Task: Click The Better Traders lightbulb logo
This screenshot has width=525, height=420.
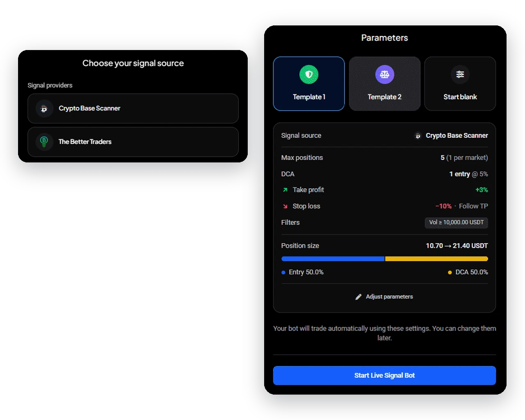Action: 44,142
